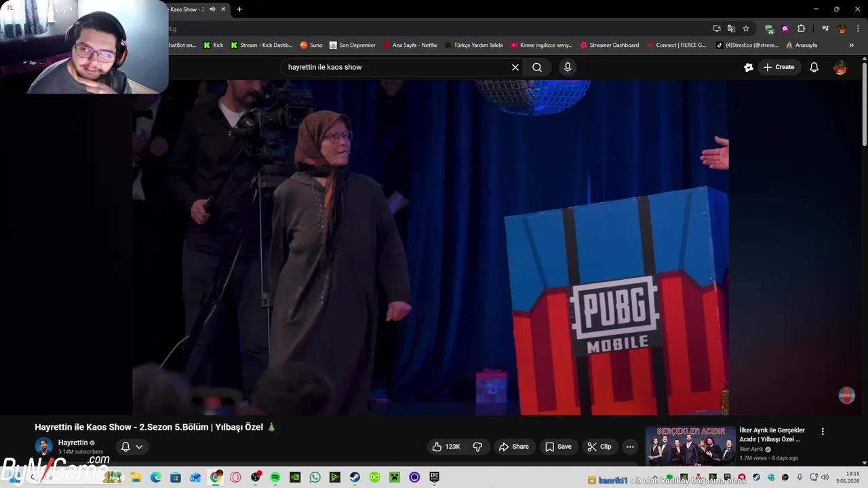This screenshot has width=868, height=488.
Task: Click the Create button
Action: [778, 67]
